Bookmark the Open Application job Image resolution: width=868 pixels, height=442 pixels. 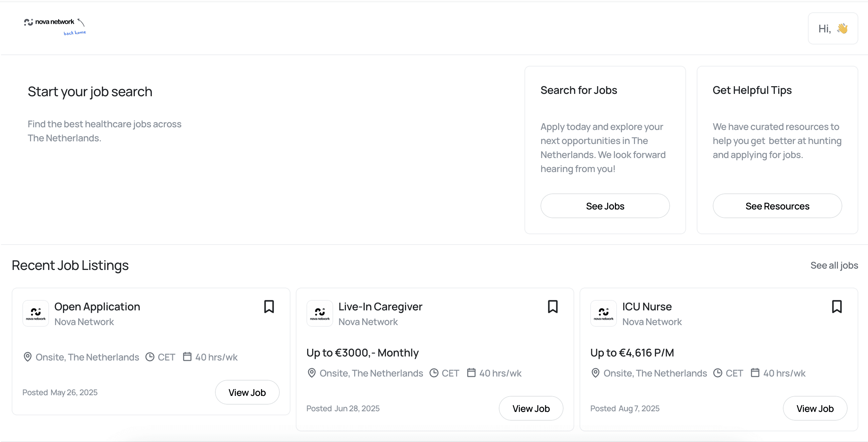click(x=268, y=307)
